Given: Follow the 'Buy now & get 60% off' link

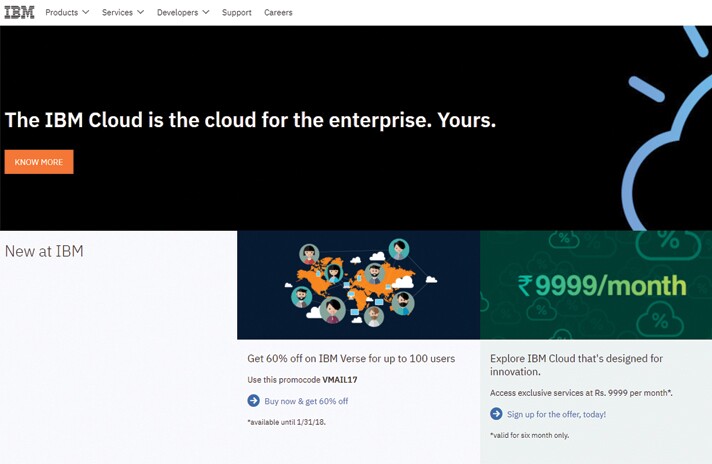Looking at the screenshot, I should pos(306,401).
